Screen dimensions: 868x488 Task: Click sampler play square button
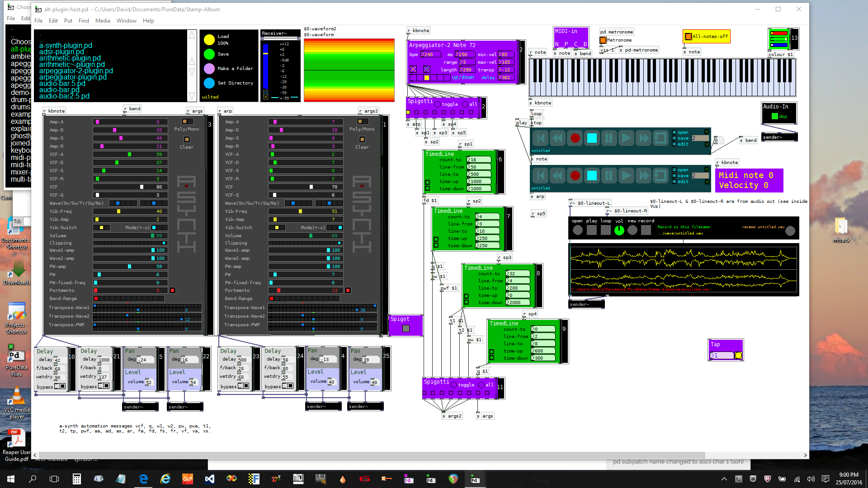[592, 230]
